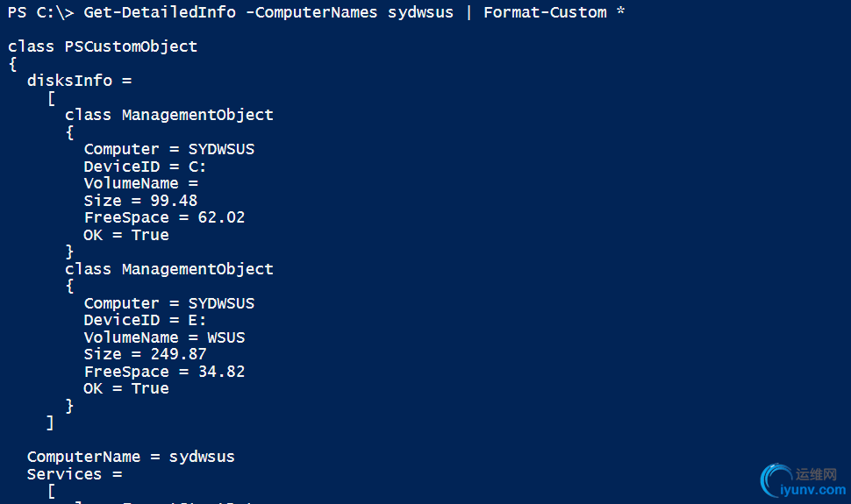Click the ComputerName = sydwsus line
Screen dimensions: 851x504
click(131, 457)
